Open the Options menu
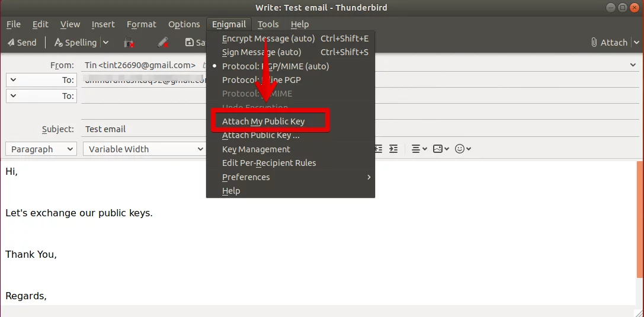 [184, 24]
